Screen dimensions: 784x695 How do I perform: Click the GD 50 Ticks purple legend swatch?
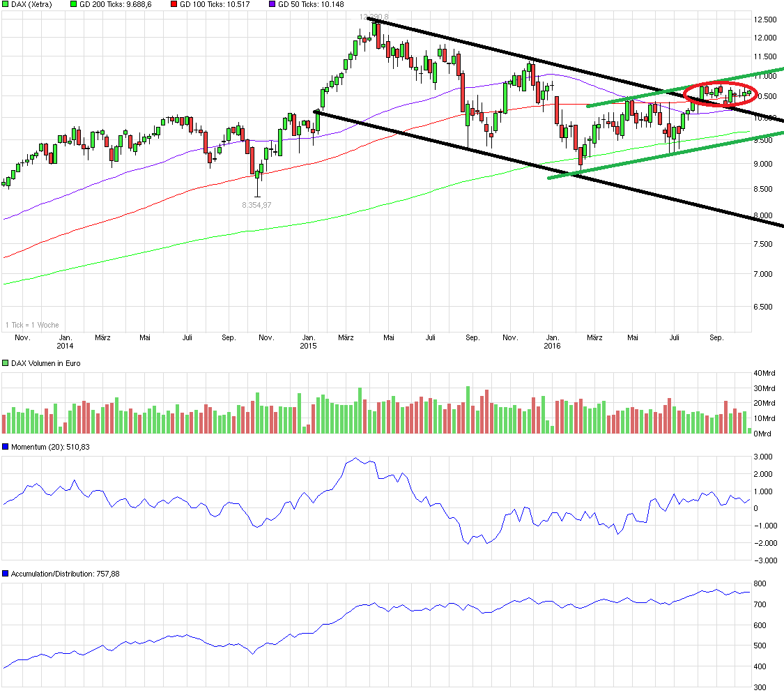click(x=272, y=4)
